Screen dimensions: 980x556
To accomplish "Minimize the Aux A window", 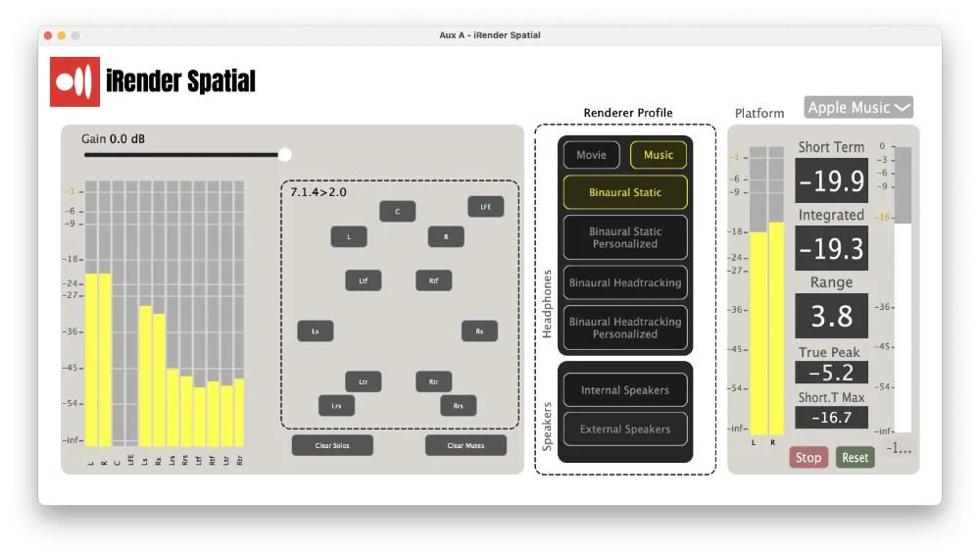I will (61, 35).
